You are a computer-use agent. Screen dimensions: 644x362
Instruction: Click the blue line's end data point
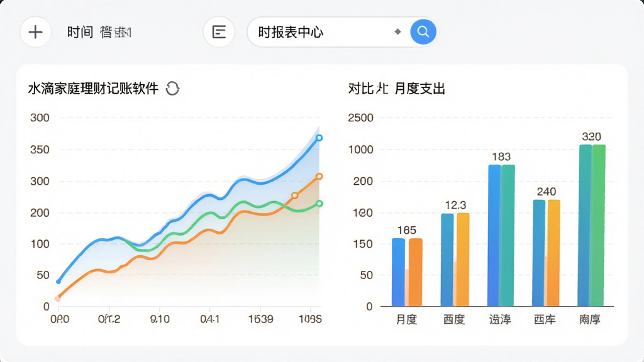coord(319,138)
